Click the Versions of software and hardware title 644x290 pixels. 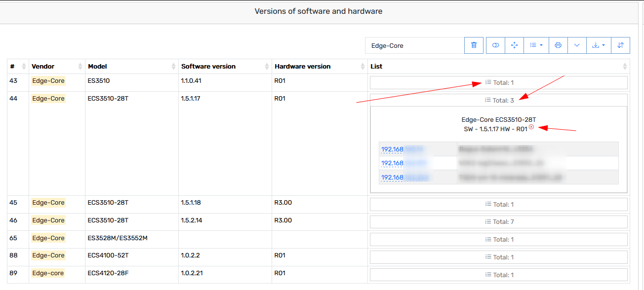(x=319, y=11)
